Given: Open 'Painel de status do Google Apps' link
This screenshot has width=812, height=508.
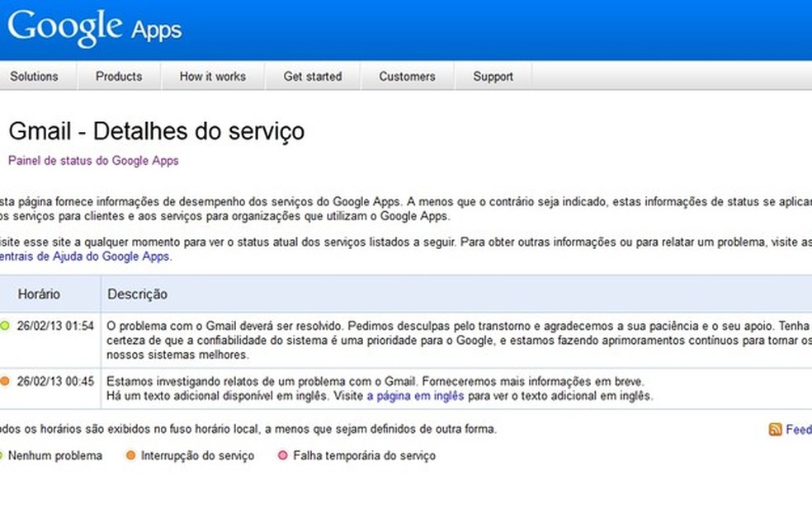Looking at the screenshot, I should tap(92, 161).
